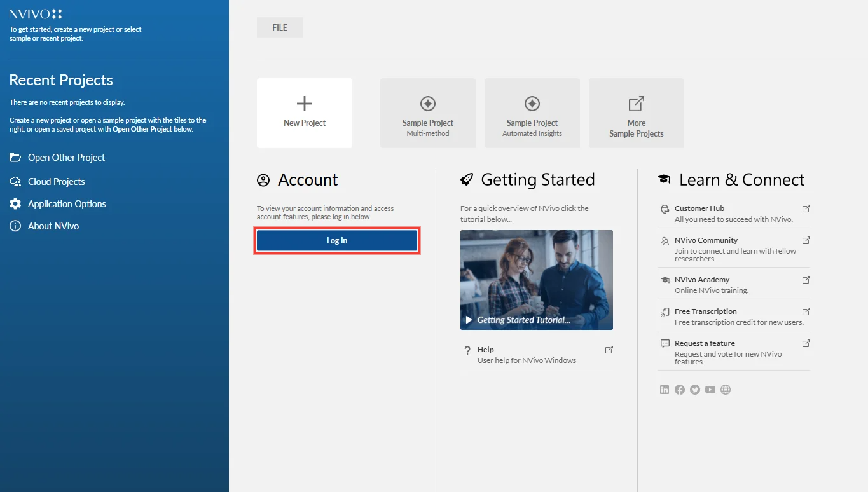Viewport: 868px width, 492px height.
Task: Open the LinkedIn social icon
Action: (x=665, y=390)
